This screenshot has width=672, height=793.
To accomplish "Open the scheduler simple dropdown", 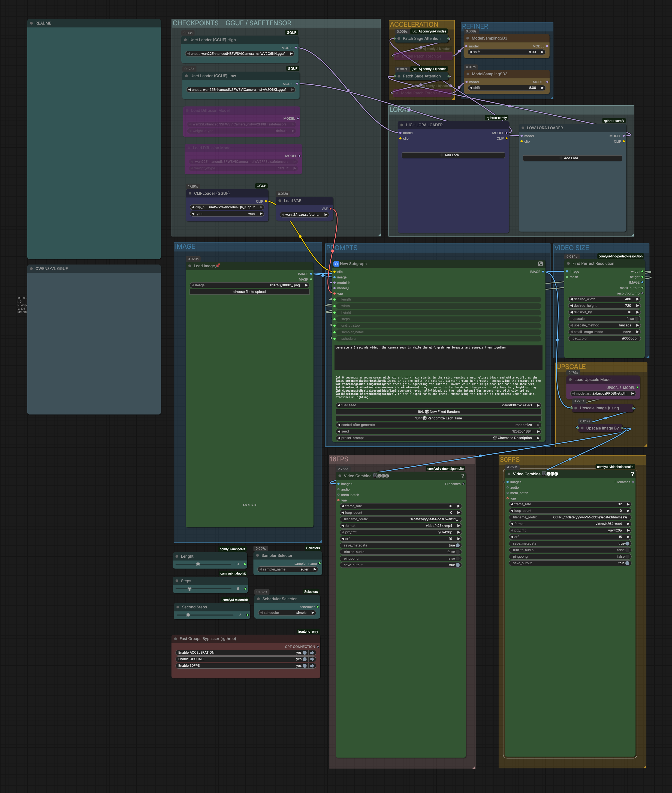I will point(287,613).
